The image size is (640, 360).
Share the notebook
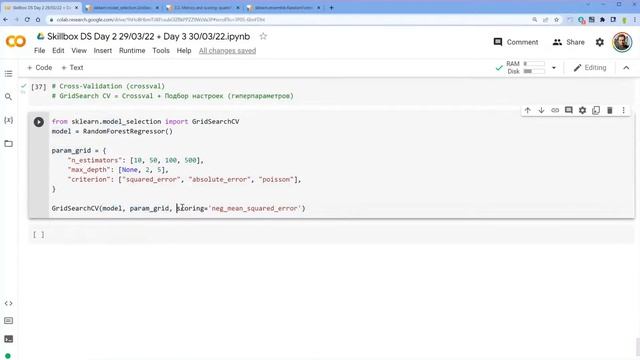(569, 42)
